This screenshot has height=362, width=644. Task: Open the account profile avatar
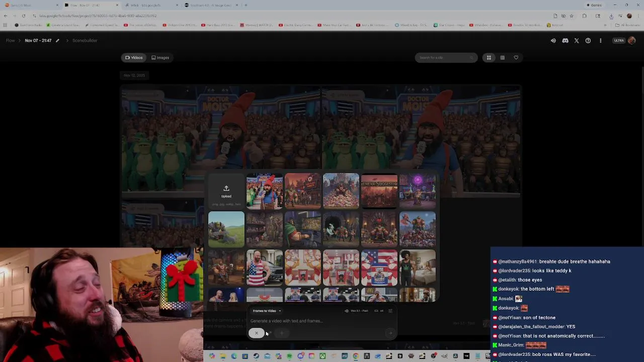632,41
